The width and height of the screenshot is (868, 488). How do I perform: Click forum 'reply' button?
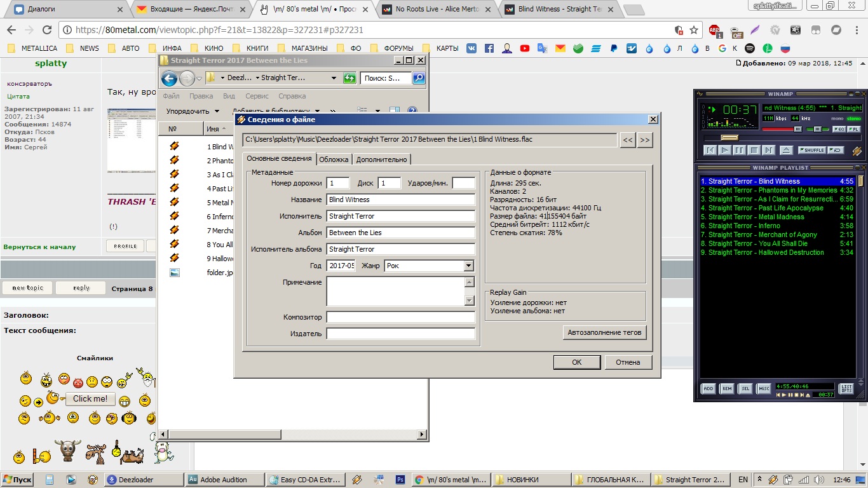point(81,288)
